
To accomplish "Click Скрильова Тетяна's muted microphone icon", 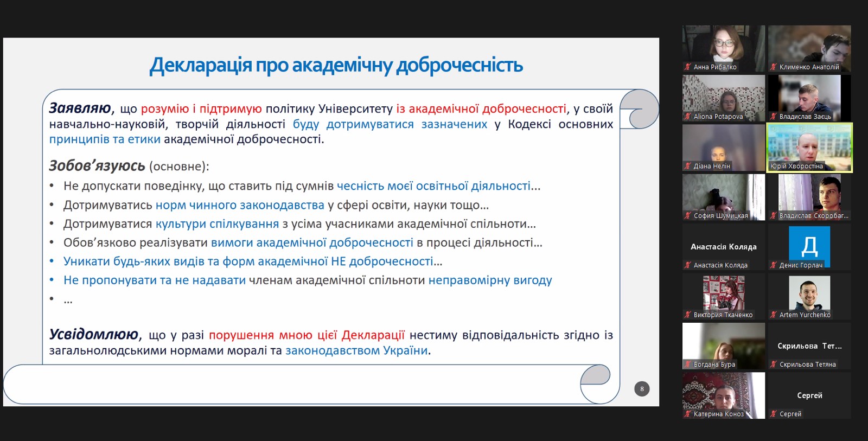I will (774, 365).
